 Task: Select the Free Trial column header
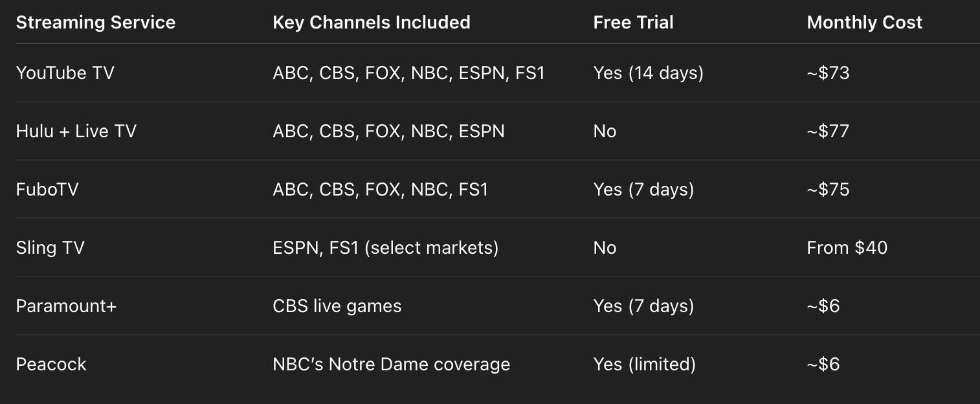[633, 23]
